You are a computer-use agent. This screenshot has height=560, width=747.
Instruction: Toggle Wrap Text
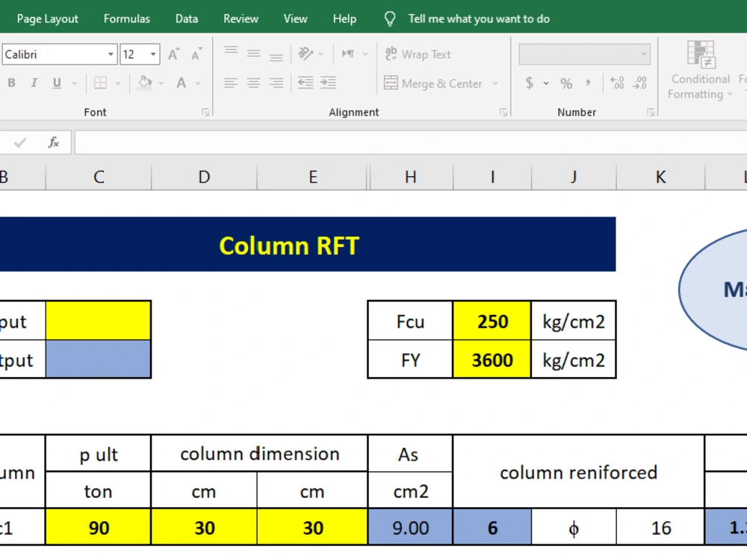click(418, 55)
